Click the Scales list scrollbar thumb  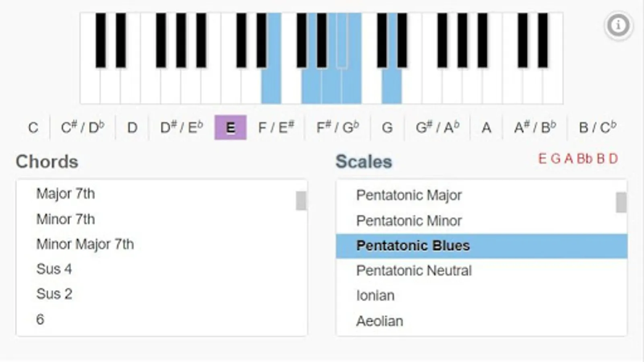click(621, 202)
